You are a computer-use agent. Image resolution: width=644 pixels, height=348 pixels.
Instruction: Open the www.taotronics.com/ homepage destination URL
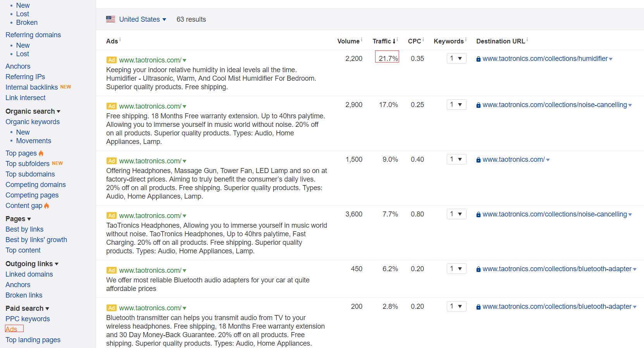point(513,159)
